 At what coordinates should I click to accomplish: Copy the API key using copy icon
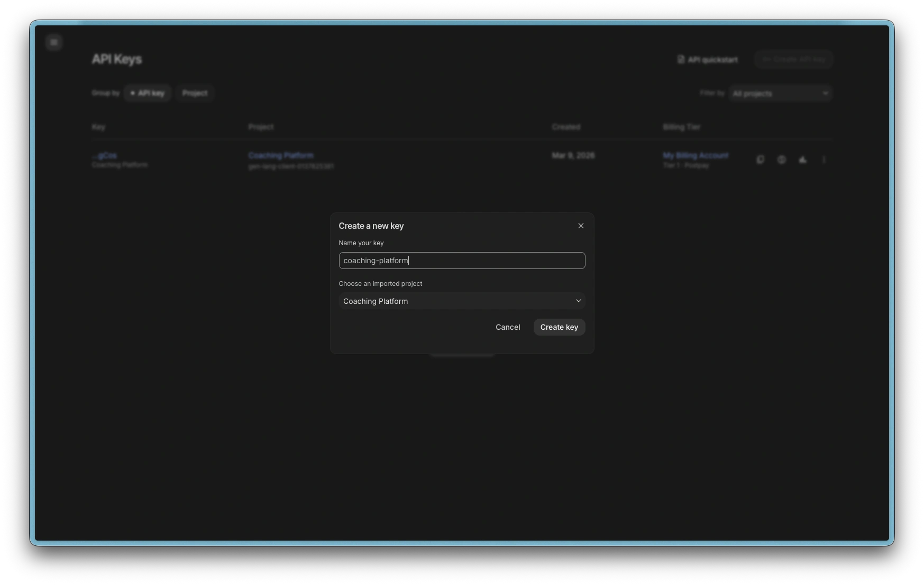coord(760,160)
